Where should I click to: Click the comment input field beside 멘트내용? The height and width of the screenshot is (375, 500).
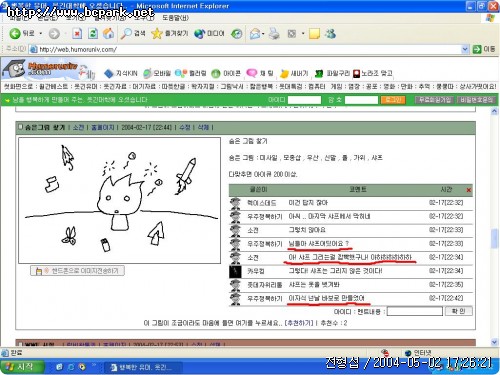click(x=415, y=311)
